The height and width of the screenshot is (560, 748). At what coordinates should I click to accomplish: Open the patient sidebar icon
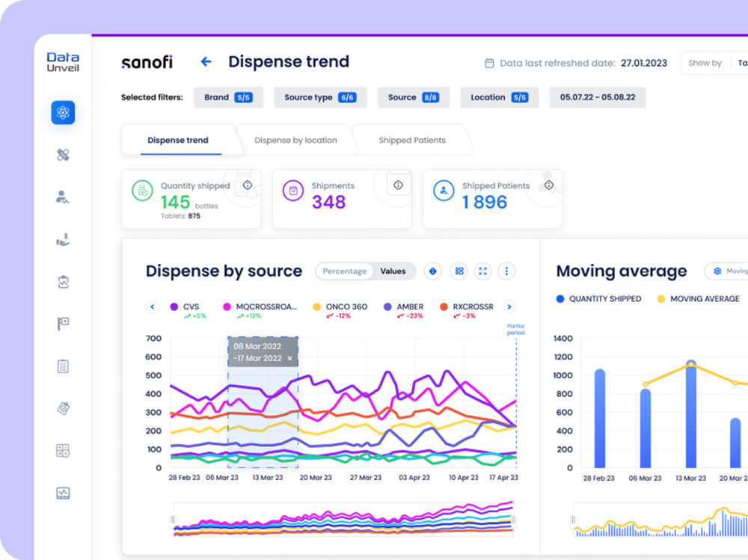pos(63,197)
